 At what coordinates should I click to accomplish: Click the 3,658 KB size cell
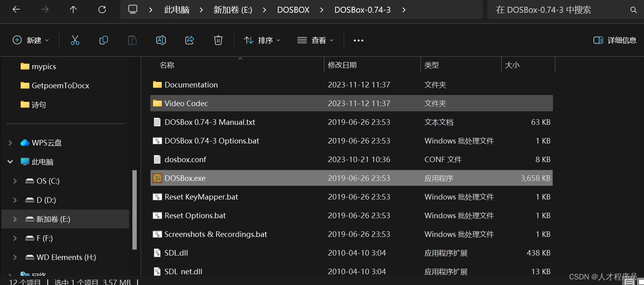point(535,178)
